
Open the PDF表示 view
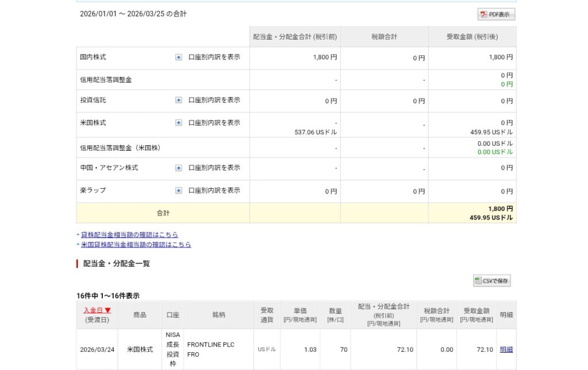(x=496, y=14)
